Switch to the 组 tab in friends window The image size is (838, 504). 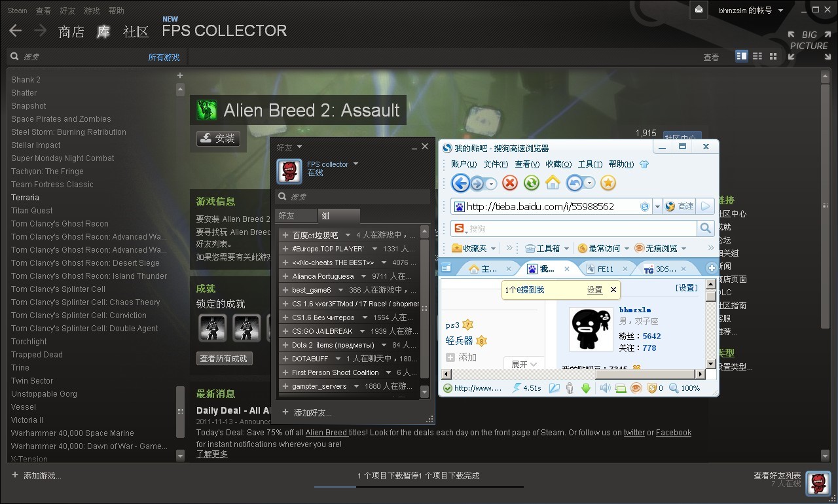[338, 215]
